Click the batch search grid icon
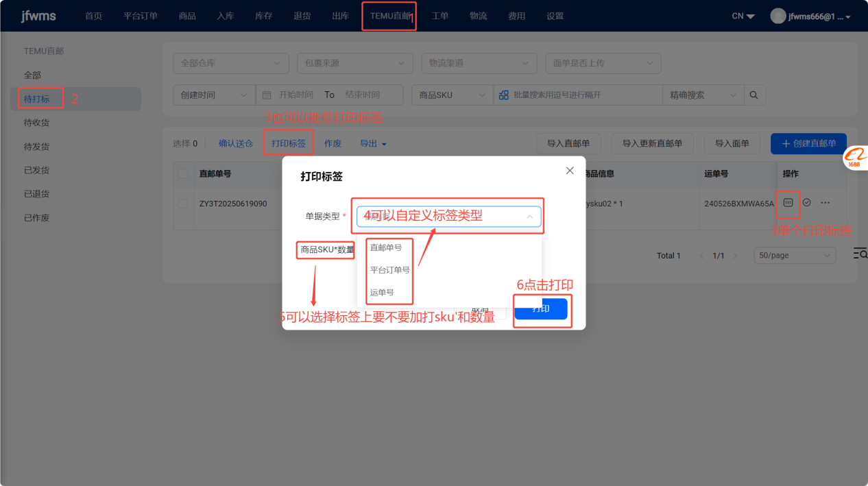This screenshot has height=486, width=868. 504,95
